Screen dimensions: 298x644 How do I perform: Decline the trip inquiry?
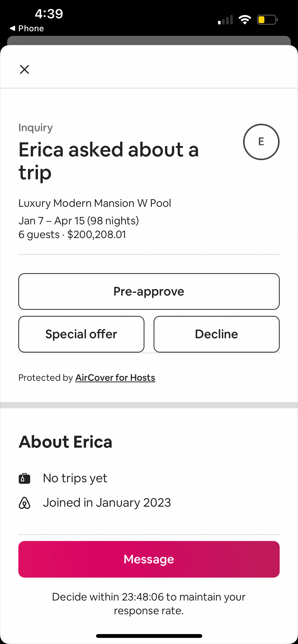tap(216, 334)
